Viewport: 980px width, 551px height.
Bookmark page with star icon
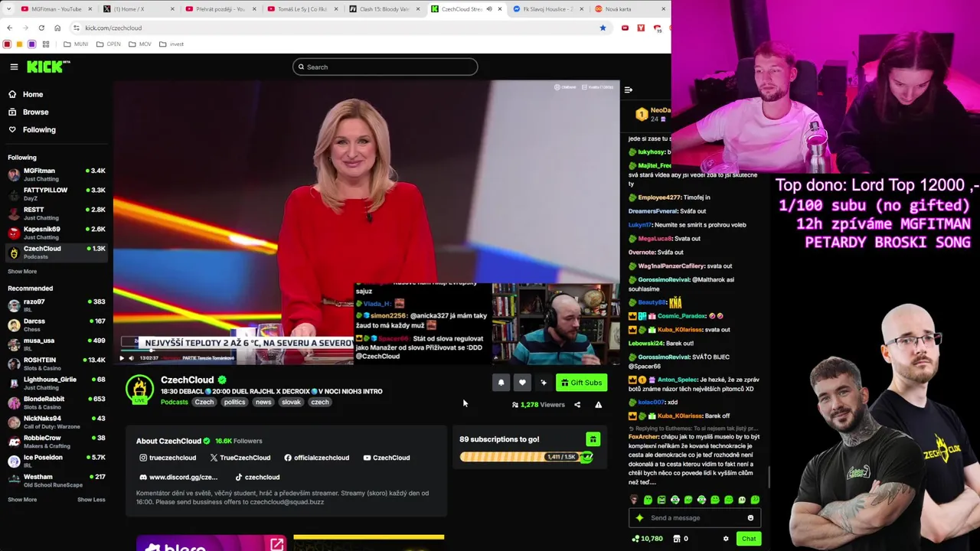click(603, 28)
